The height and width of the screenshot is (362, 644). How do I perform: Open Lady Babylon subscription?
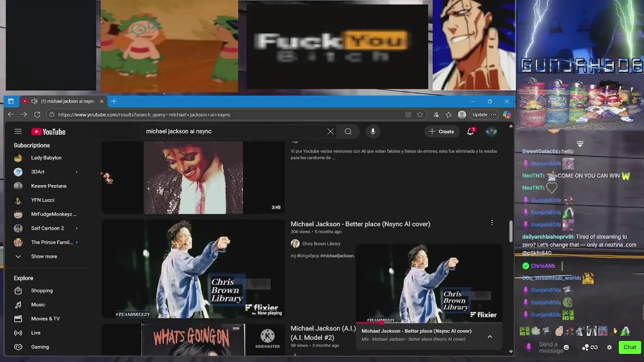coord(46,158)
